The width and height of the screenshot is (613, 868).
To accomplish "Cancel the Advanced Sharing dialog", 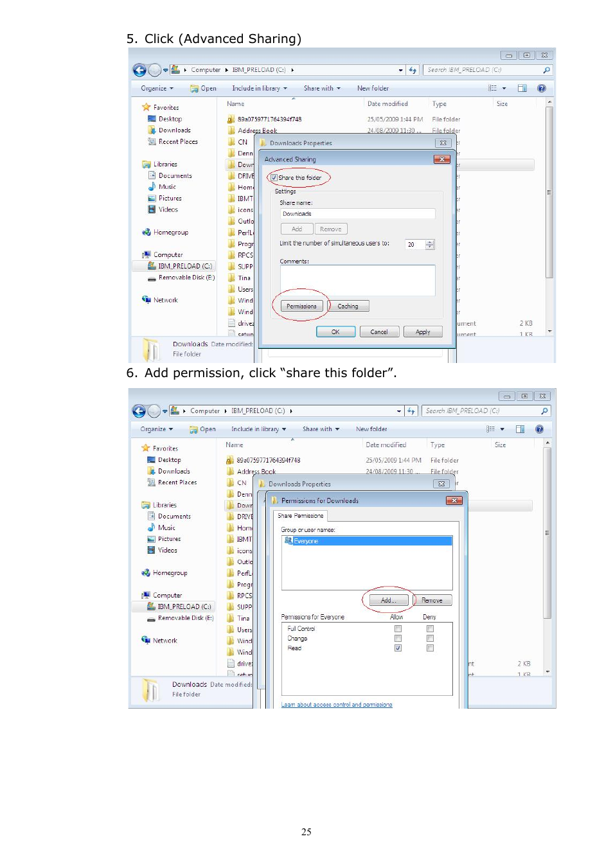I will 379,332.
